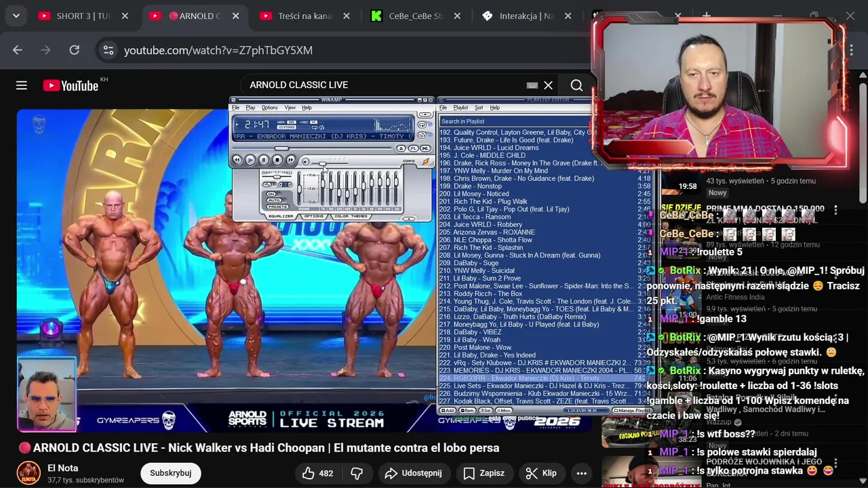
Task: Switch to Winamp COLOR THEMES tab
Action: pyautogui.click(x=351, y=216)
